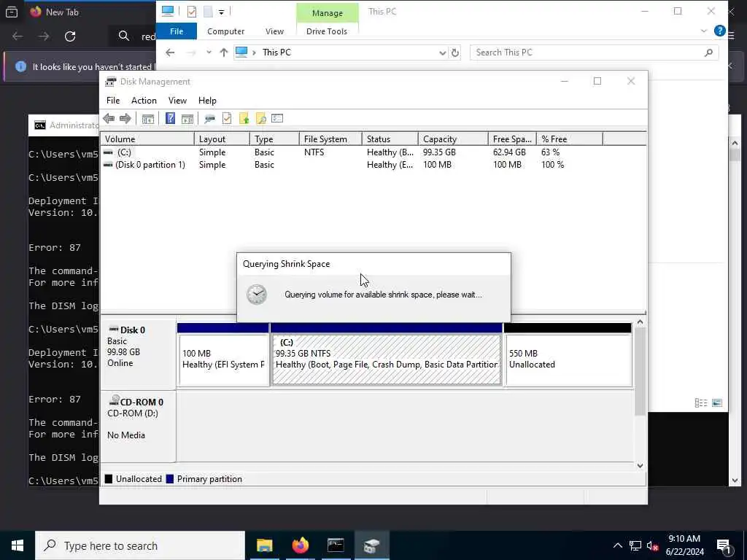Click the settings list toolbar icon
The width and height of the screenshot is (747, 560).
click(277, 119)
